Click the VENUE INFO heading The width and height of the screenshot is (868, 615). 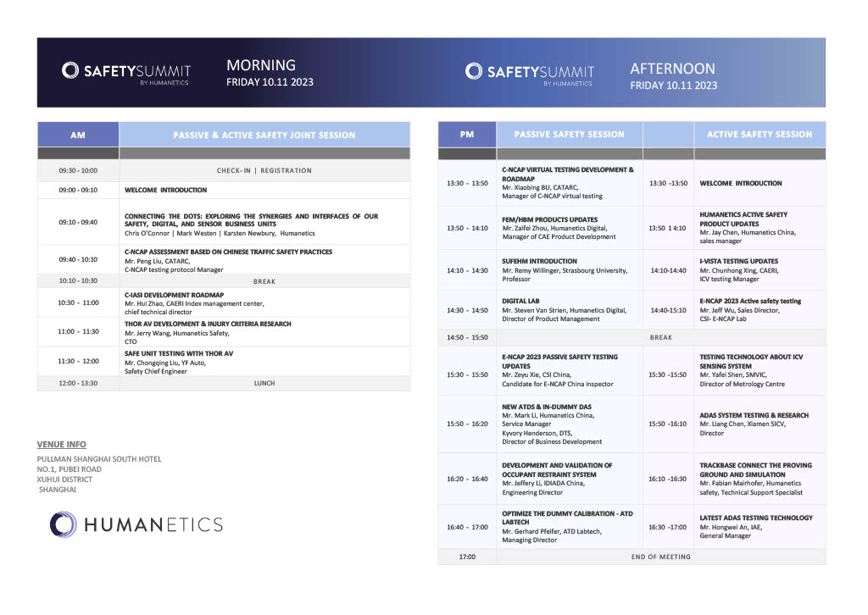(61, 444)
